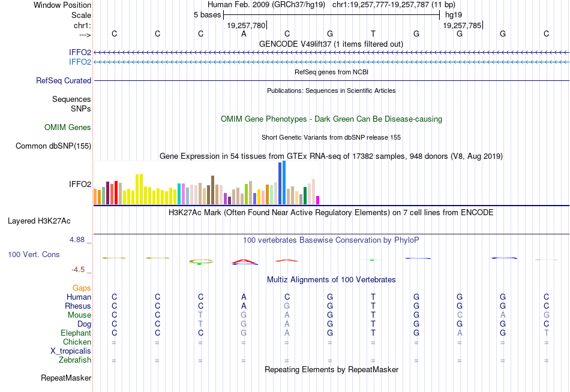The height and width of the screenshot is (392, 570).
Task: Click the RefSeq genes from NCBI title
Action: (331, 72)
